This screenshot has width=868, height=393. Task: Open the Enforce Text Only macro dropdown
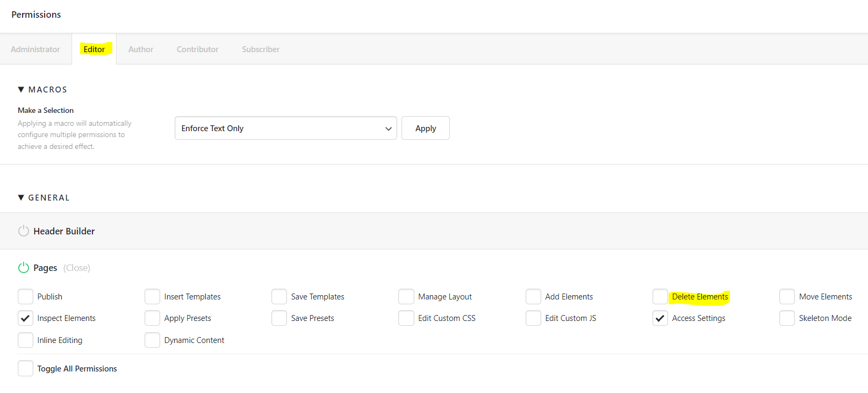[286, 128]
